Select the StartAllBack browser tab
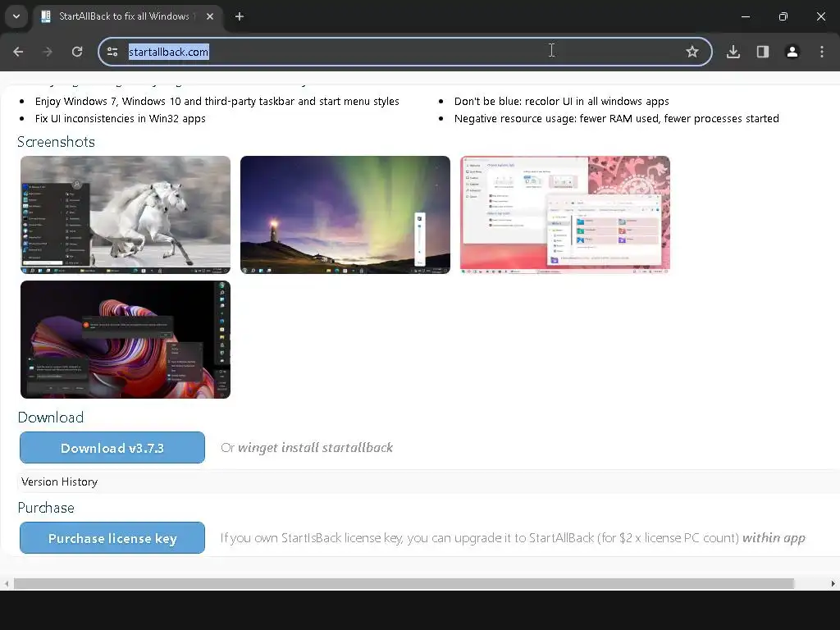Viewport: 840px width, 630px height. [x=129, y=16]
